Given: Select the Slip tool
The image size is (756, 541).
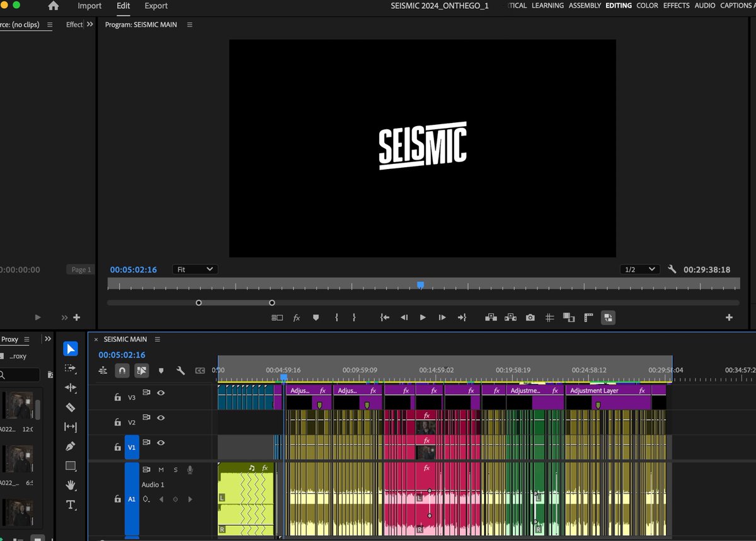Looking at the screenshot, I should [x=71, y=427].
